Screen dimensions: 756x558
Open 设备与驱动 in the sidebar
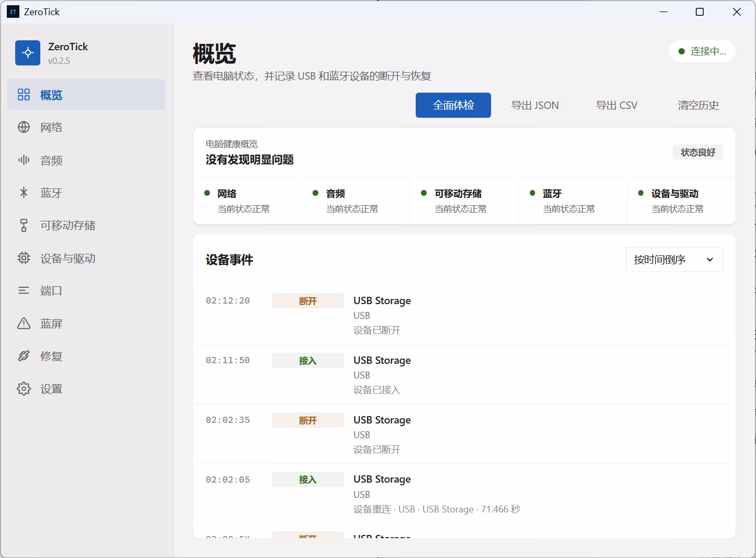coord(86,258)
